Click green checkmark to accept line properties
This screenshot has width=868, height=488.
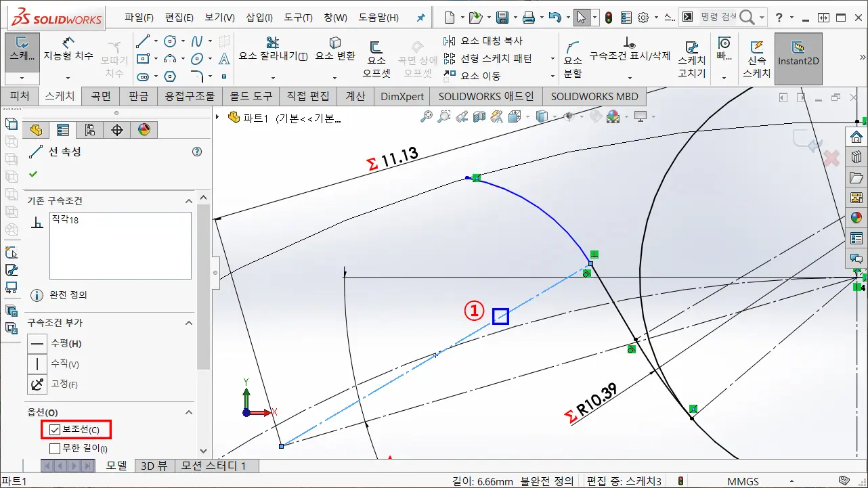pos(33,174)
